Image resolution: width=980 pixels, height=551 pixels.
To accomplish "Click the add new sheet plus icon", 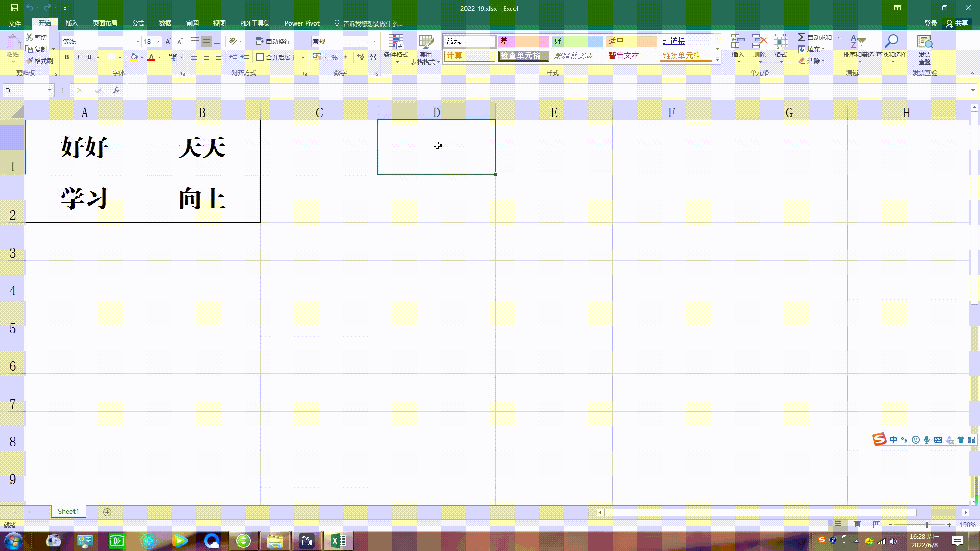I will (107, 512).
